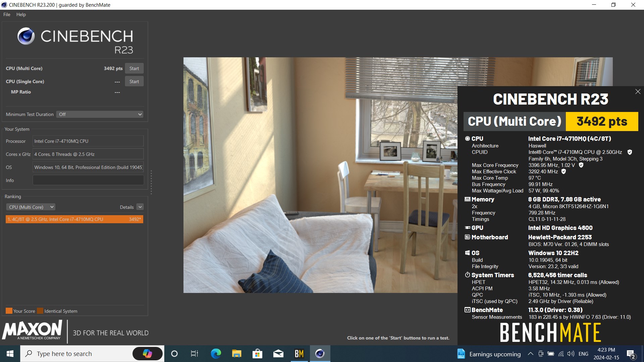
Task: Click the Info input field
Action: pos(88,180)
